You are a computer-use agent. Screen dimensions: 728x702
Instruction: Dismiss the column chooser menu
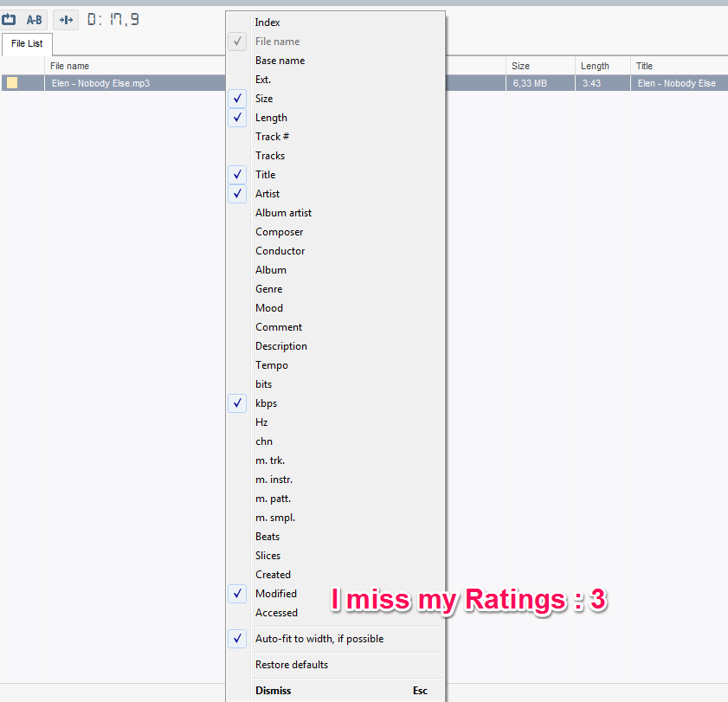point(273,690)
